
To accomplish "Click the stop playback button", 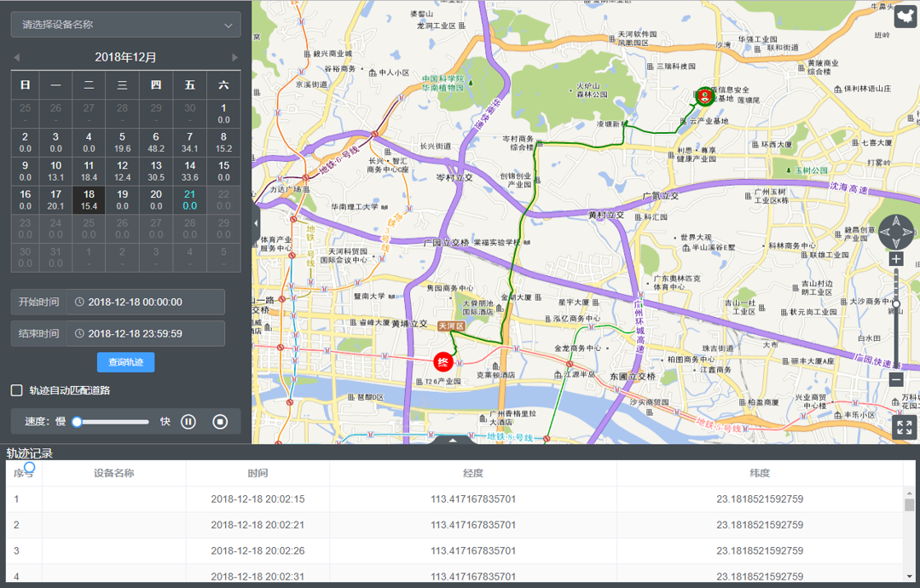I will [x=220, y=422].
